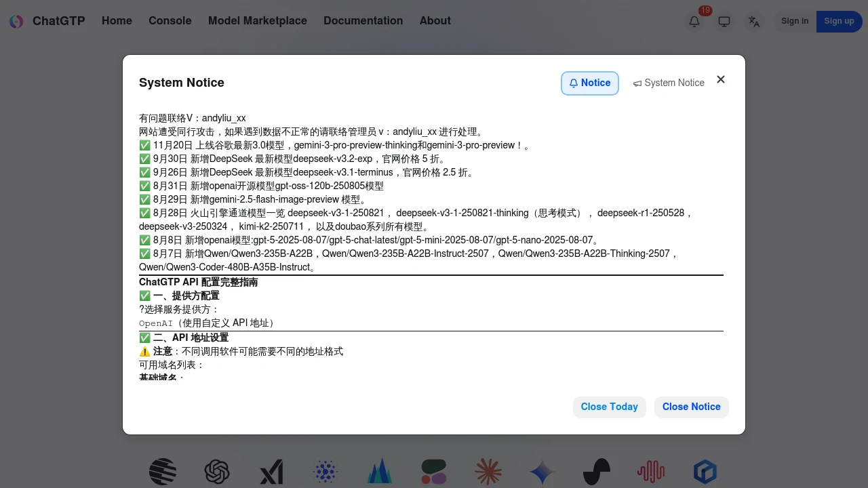
Task: Select the OpenAI provider logo
Action: tap(217, 471)
